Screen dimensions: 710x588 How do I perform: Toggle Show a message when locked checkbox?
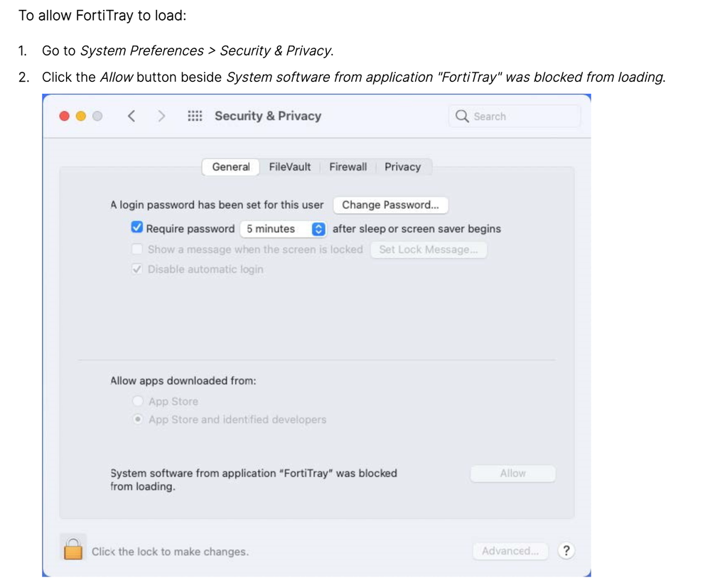[x=137, y=250]
